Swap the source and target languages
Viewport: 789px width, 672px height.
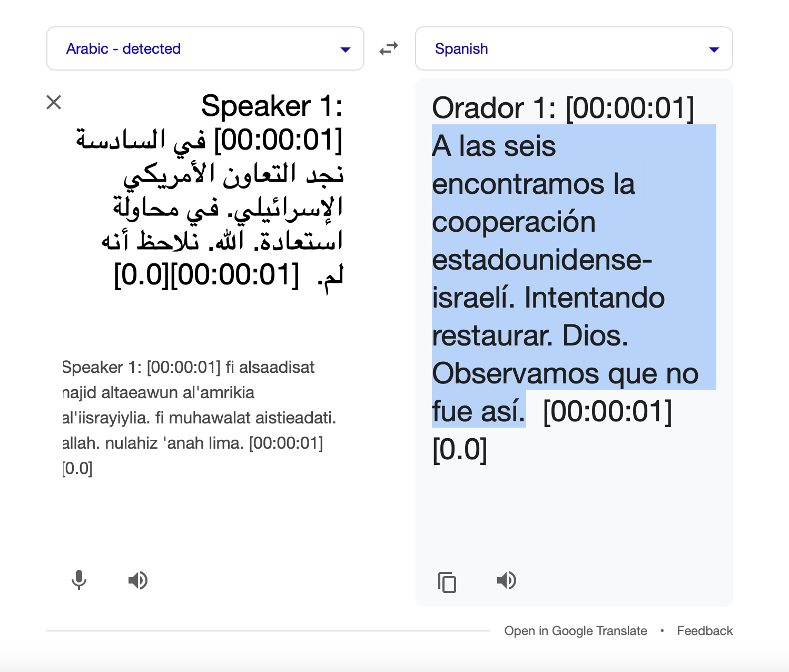pyautogui.click(x=389, y=49)
